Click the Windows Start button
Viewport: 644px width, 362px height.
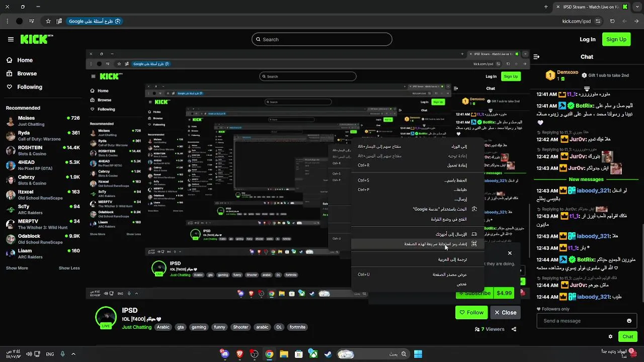click(x=418, y=354)
